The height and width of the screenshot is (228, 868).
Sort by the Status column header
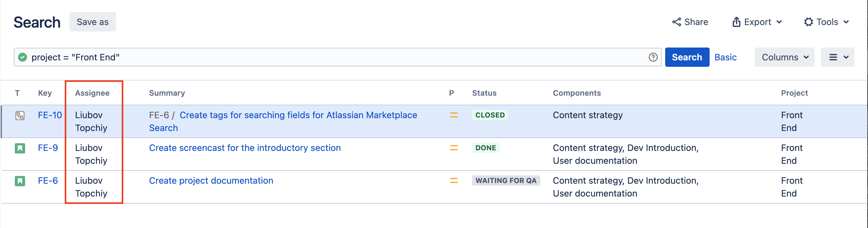click(484, 93)
